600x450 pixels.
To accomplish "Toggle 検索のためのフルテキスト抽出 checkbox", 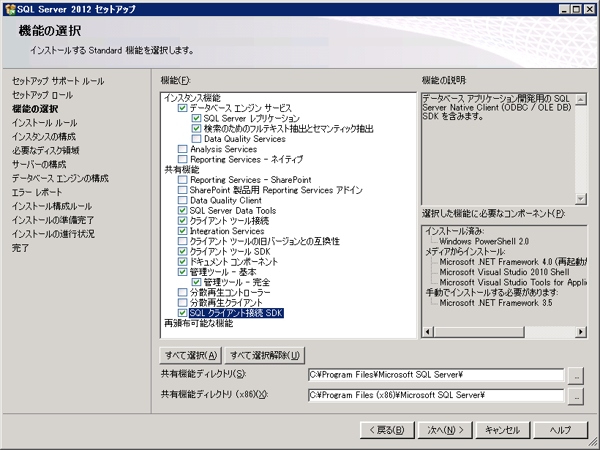I will click(x=196, y=129).
